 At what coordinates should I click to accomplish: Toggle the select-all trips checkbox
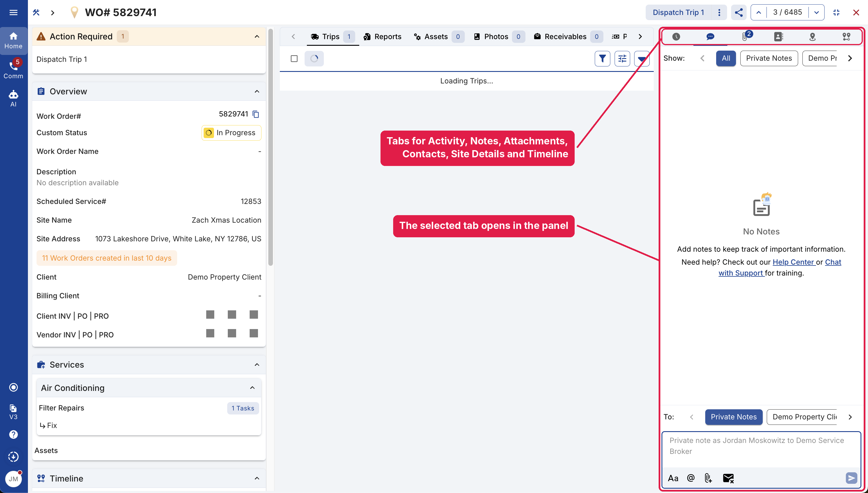pyautogui.click(x=294, y=59)
